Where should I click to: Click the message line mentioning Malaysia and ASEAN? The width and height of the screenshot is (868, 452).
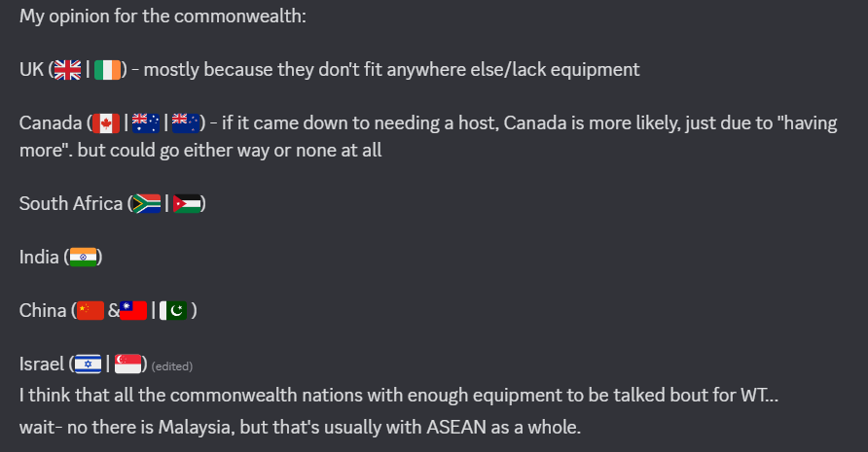tap(300, 427)
